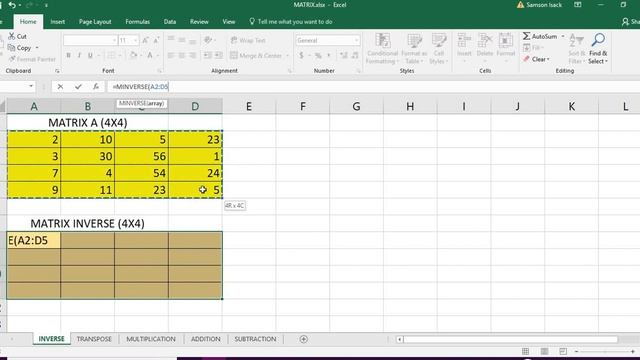Switch to the MULTIPLICATION sheet tab
This screenshot has width=640, height=360.
pos(151,339)
